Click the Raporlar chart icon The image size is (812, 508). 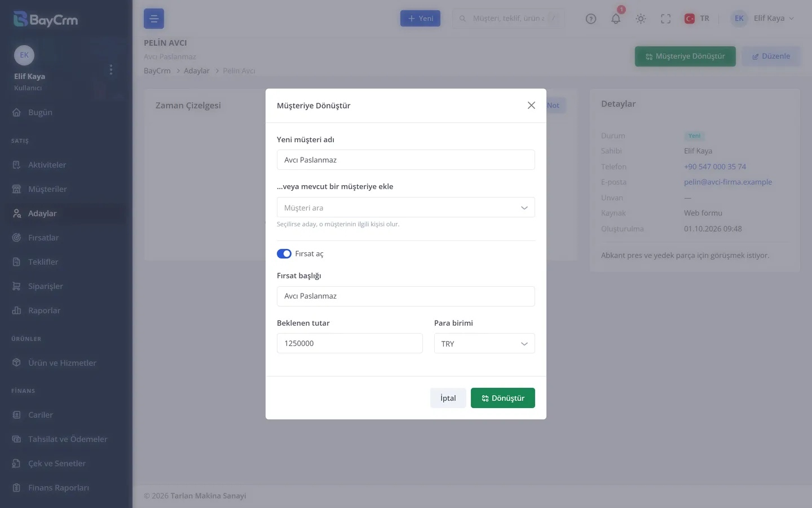(17, 310)
